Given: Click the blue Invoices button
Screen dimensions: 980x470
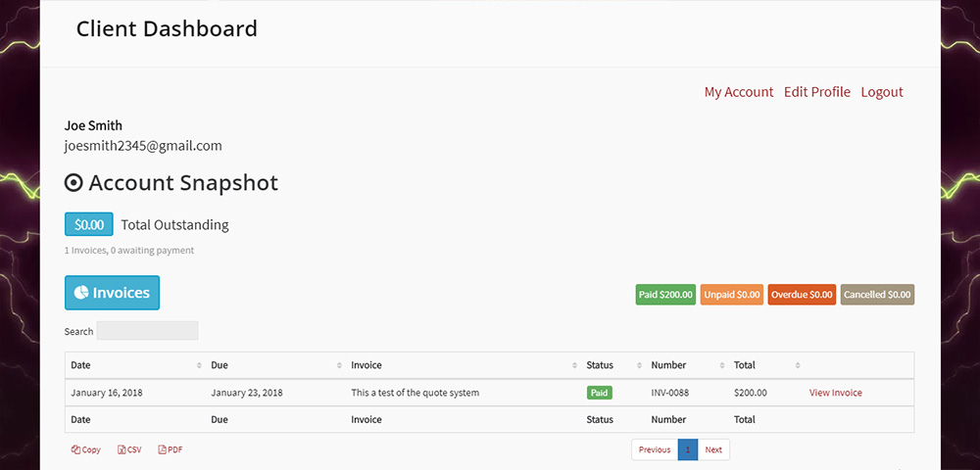Looking at the screenshot, I should pos(112,293).
